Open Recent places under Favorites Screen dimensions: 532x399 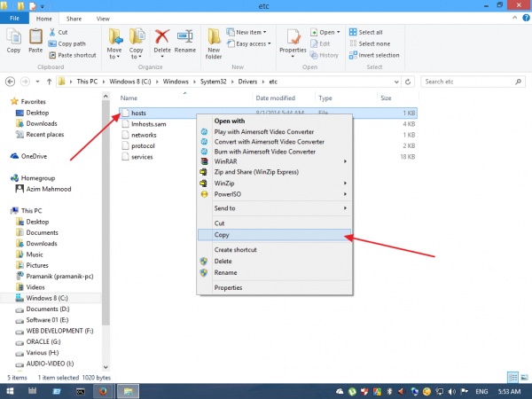40,135
